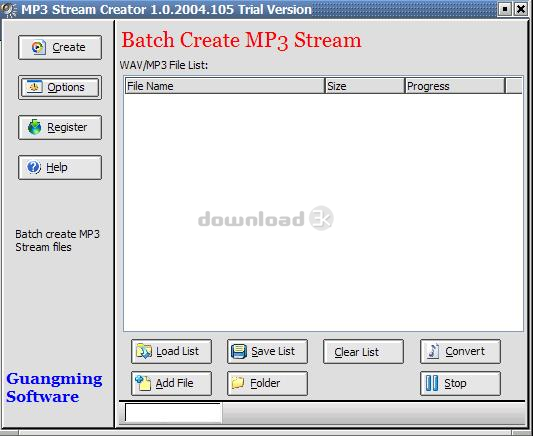Click the yellow Folder icon

pos(238,383)
